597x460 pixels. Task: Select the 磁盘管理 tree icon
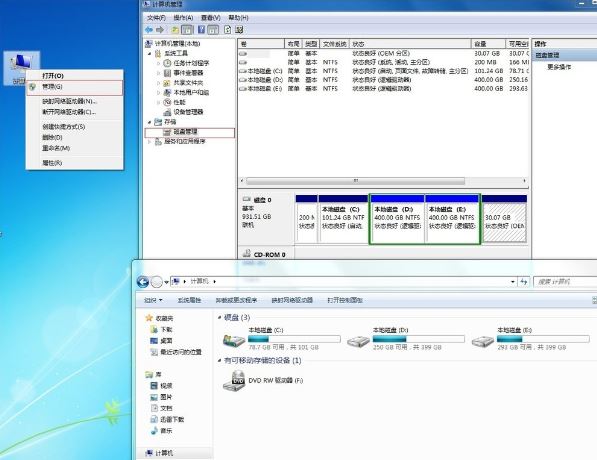pyautogui.click(x=167, y=132)
